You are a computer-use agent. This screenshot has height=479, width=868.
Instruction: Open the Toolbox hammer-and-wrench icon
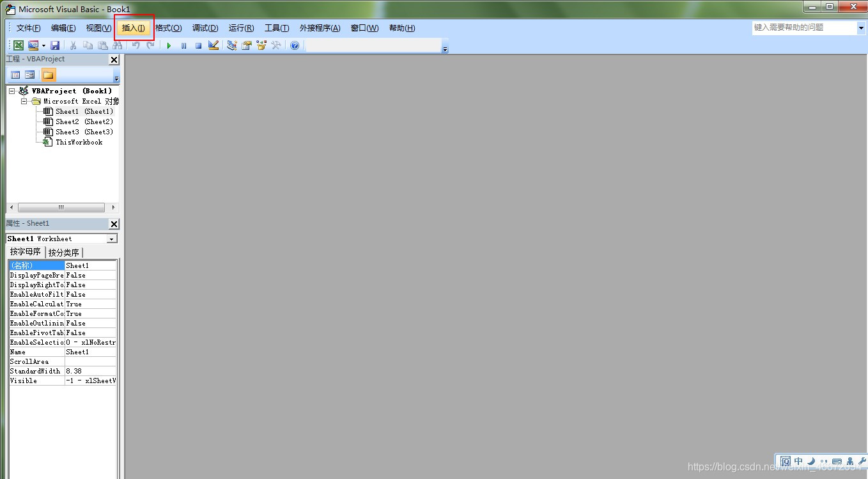(276, 45)
